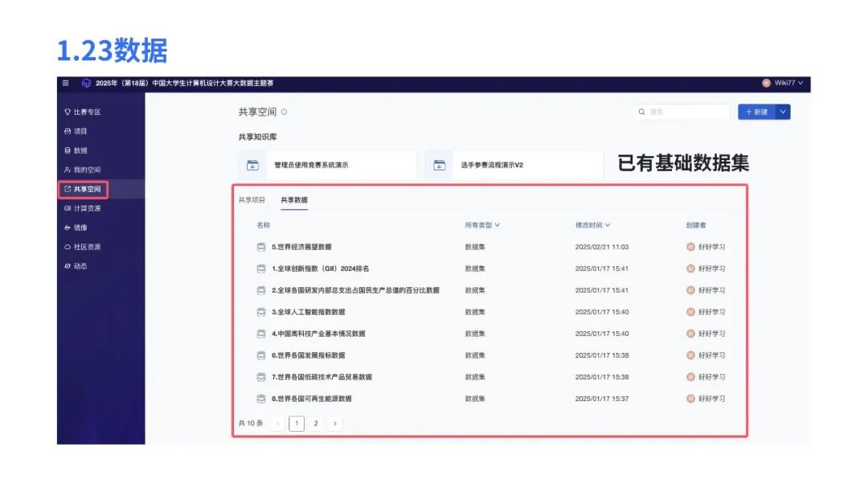Click dataset icon of 8.世界各国可再生能源数据 row
Image resolution: width=868 pixels, height=488 pixels.
coord(261,398)
